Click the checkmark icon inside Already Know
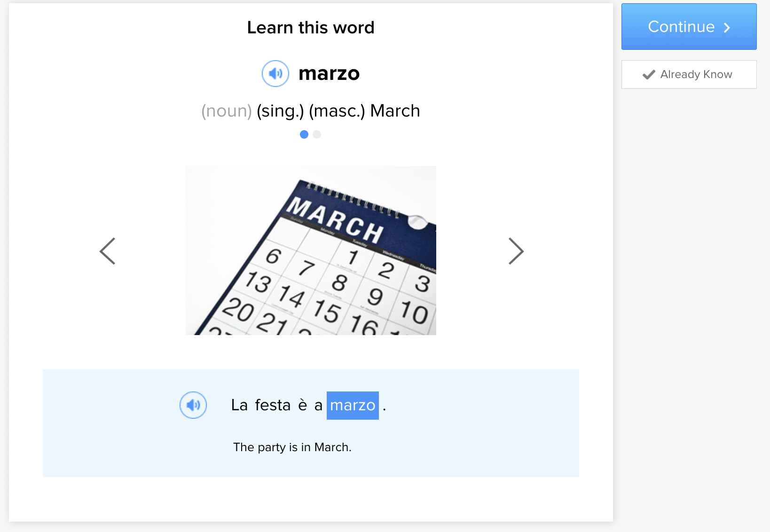 pyautogui.click(x=649, y=74)
